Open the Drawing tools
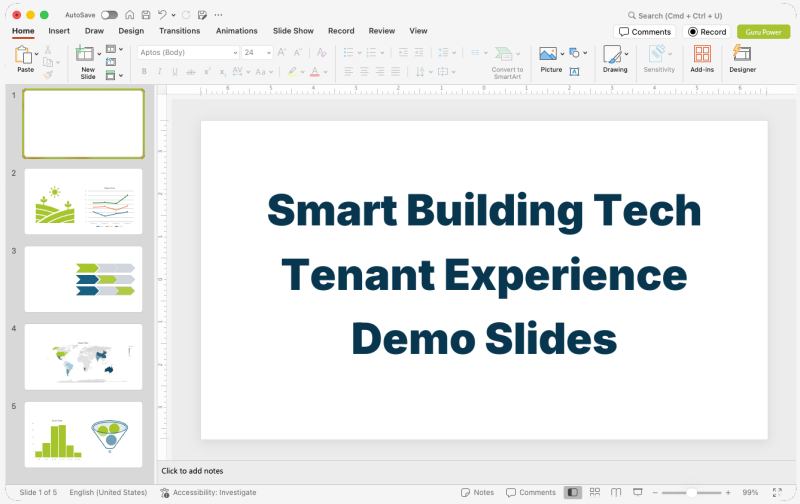This screenshot has width=800, height=504. point(613,58)
